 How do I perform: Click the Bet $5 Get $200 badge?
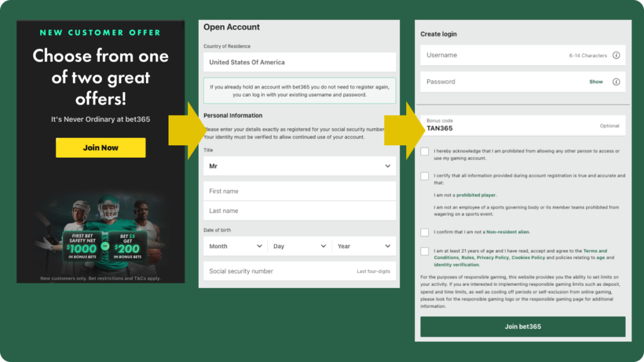(x=127, y=246)
